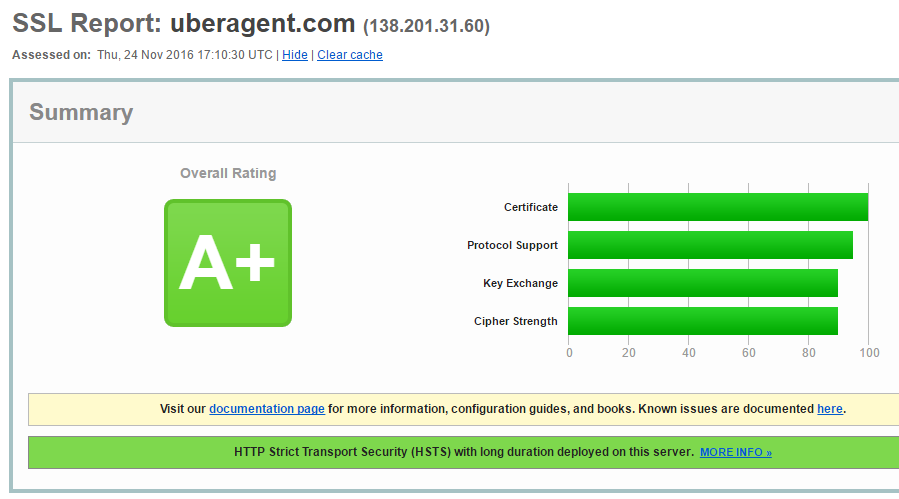
Task: Click the HSTS deployed notice text
Action: coord(464,452)
